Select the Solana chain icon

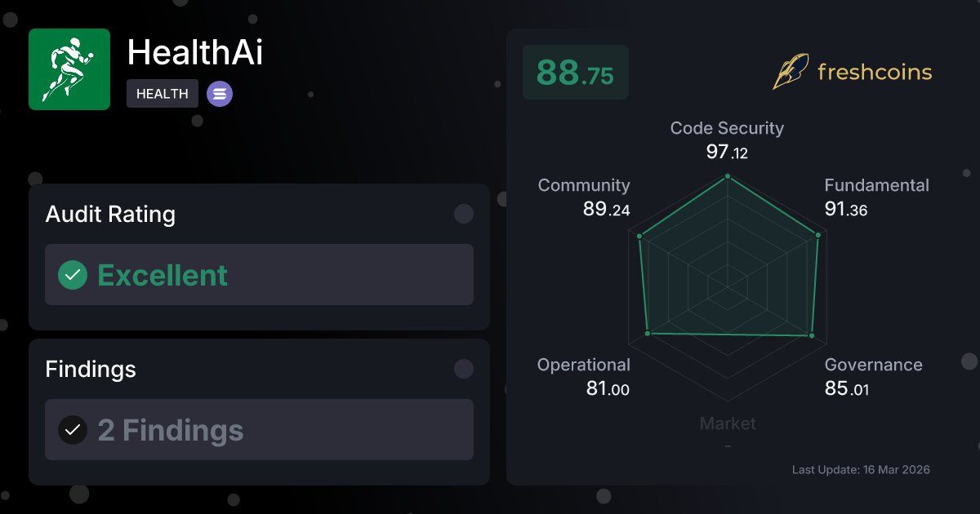(220, 94)
